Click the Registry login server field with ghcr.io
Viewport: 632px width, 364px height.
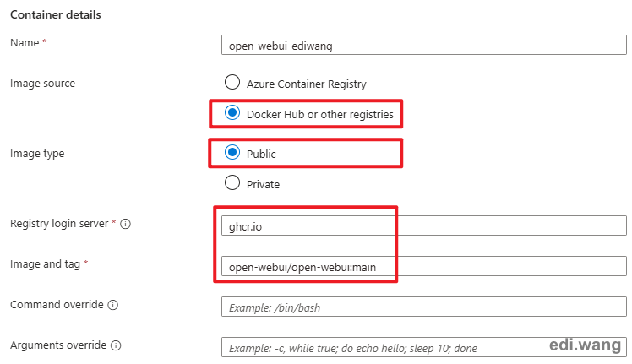424,225
